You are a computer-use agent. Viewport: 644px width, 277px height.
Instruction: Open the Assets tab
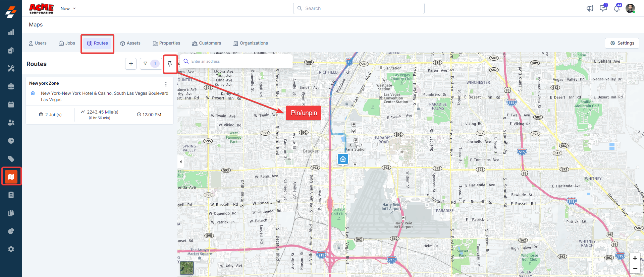130,43
